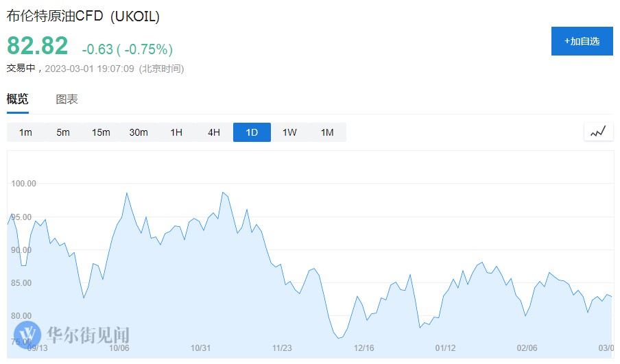The image size is (620, 364).
Task: Select the 1m timeframe
Action: (x=25, y=132)
